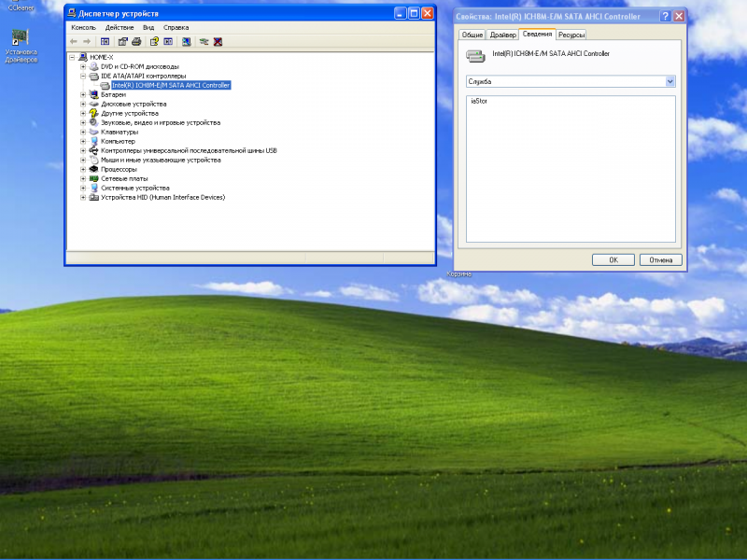
Task: Open the Справка menu
Action: (x=176, y=28)
